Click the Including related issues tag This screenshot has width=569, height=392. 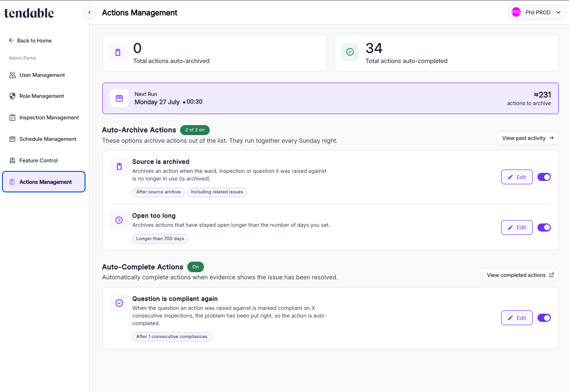(x=217, y=192)
